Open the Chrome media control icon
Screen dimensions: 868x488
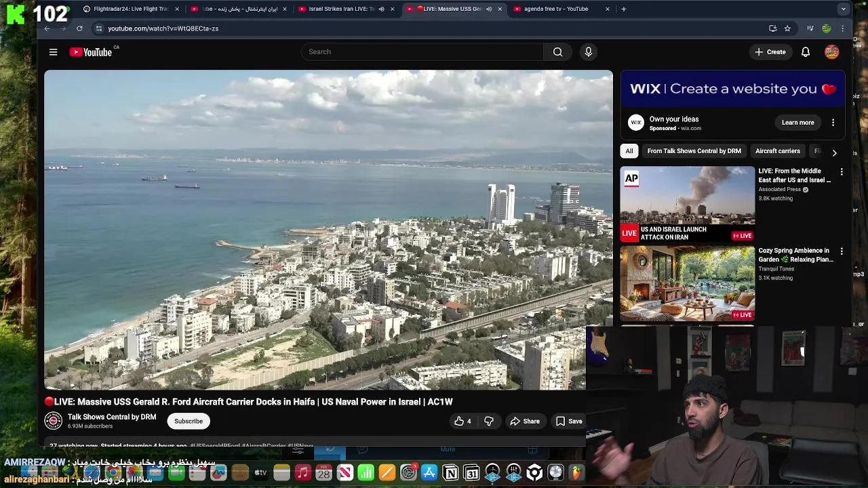[810, 28]
